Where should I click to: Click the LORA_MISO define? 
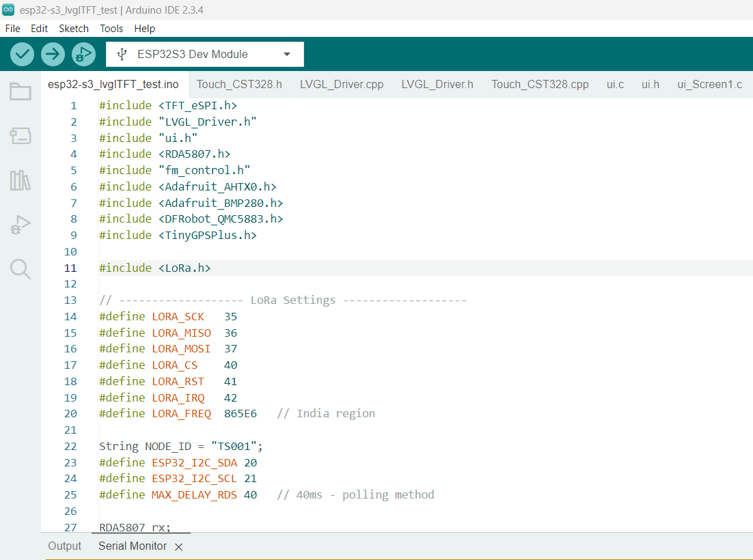[x=168, y=333]
